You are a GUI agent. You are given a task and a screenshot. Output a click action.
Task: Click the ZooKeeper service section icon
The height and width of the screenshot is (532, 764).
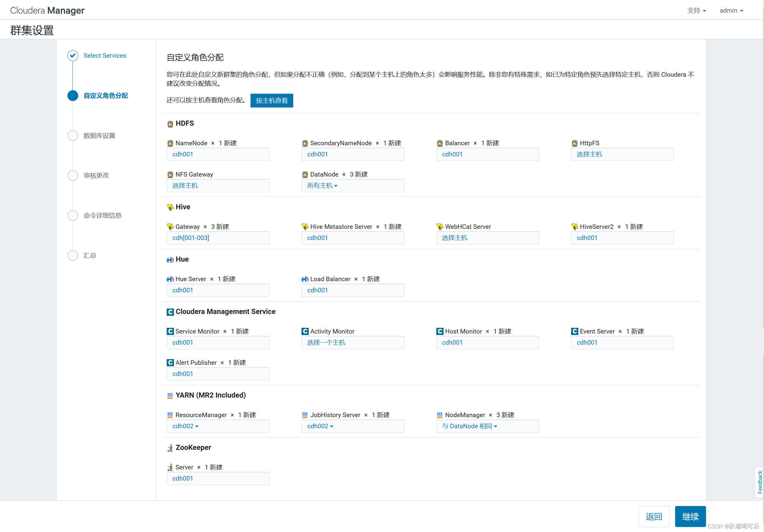click(x=170, y=448)
